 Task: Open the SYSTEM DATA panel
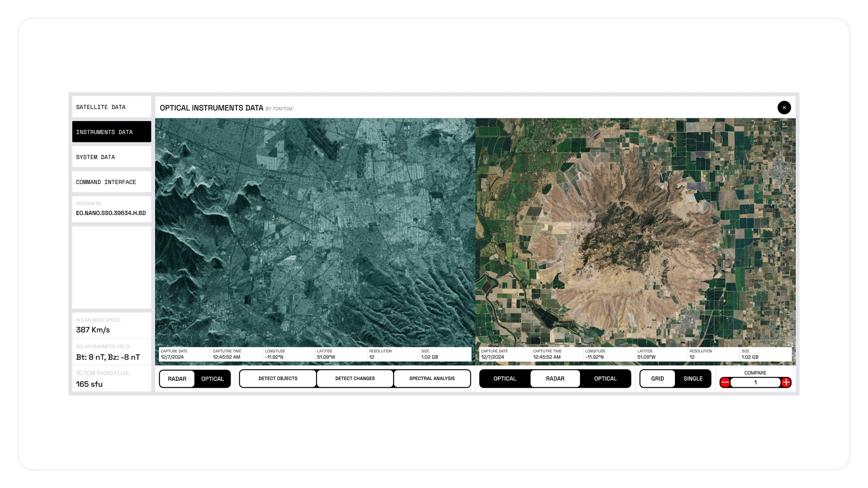click(x=111, y=157)
